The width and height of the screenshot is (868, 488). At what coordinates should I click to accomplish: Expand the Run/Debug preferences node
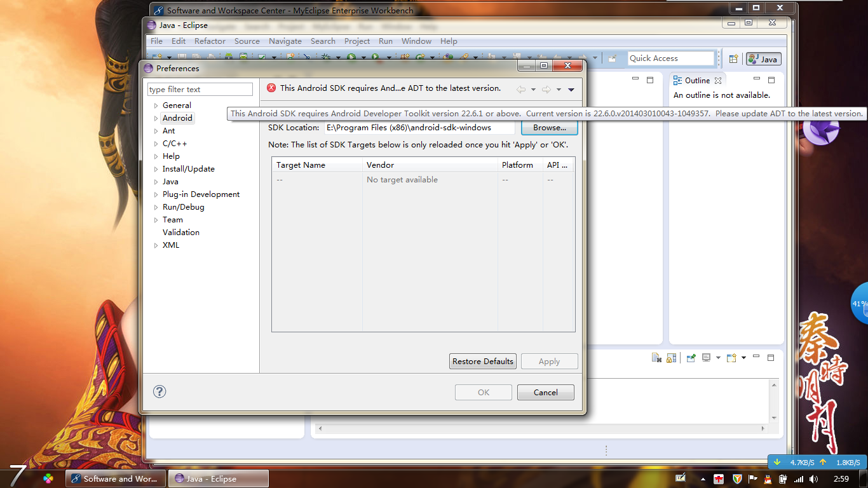pos(156,207)
